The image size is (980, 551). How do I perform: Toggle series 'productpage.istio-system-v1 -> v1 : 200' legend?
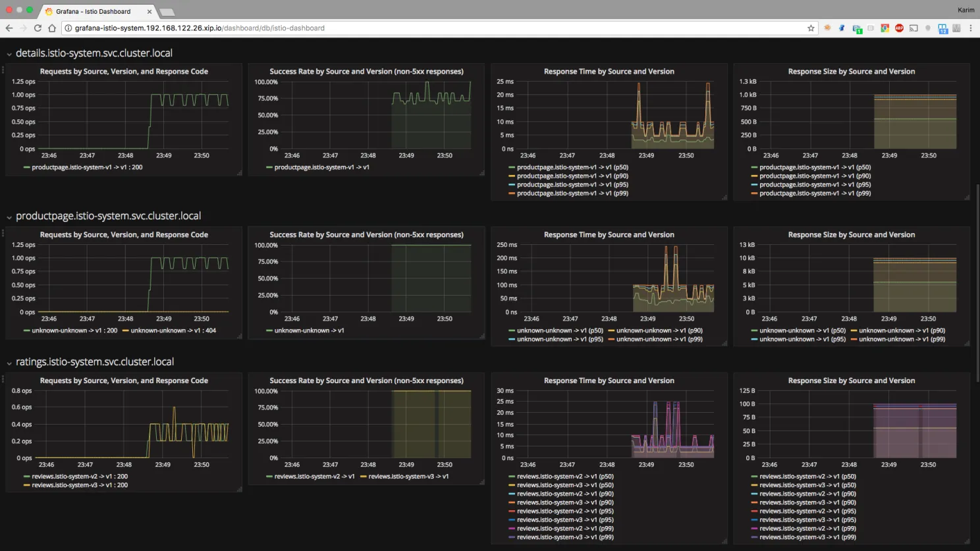pos(87,167)
